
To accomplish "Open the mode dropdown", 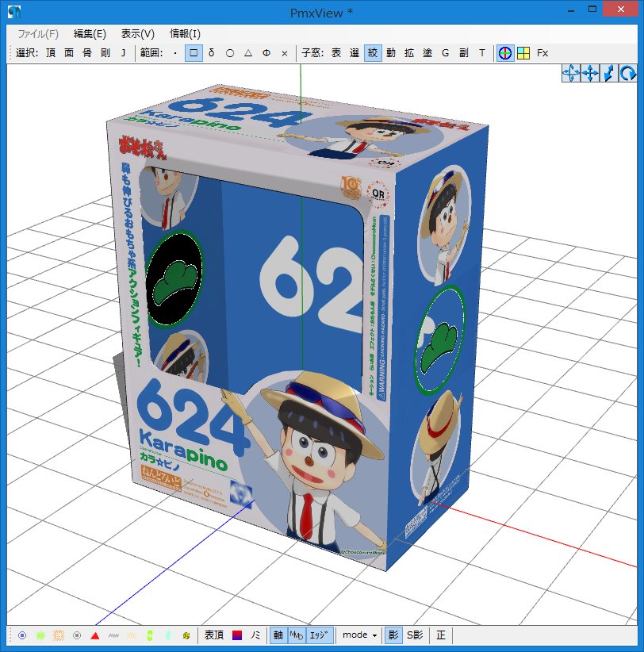I will 359,635.
